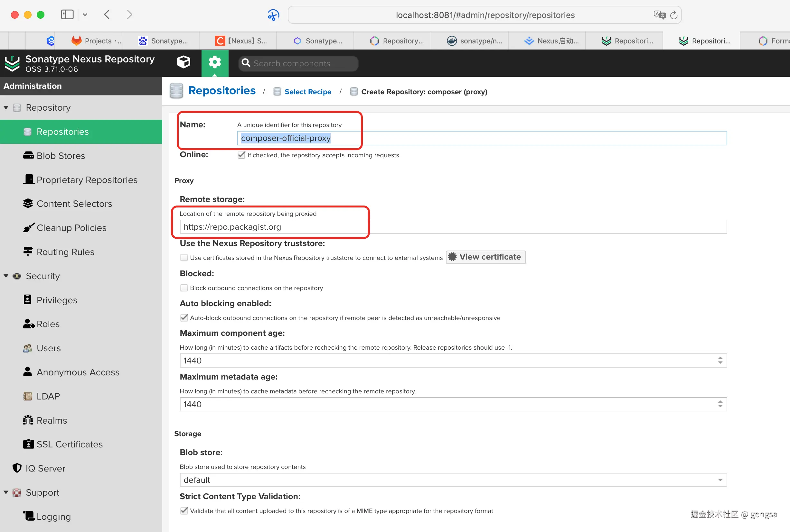Open Routing Rules signpost item
The image size is (790, 532).
pos(65,252)
